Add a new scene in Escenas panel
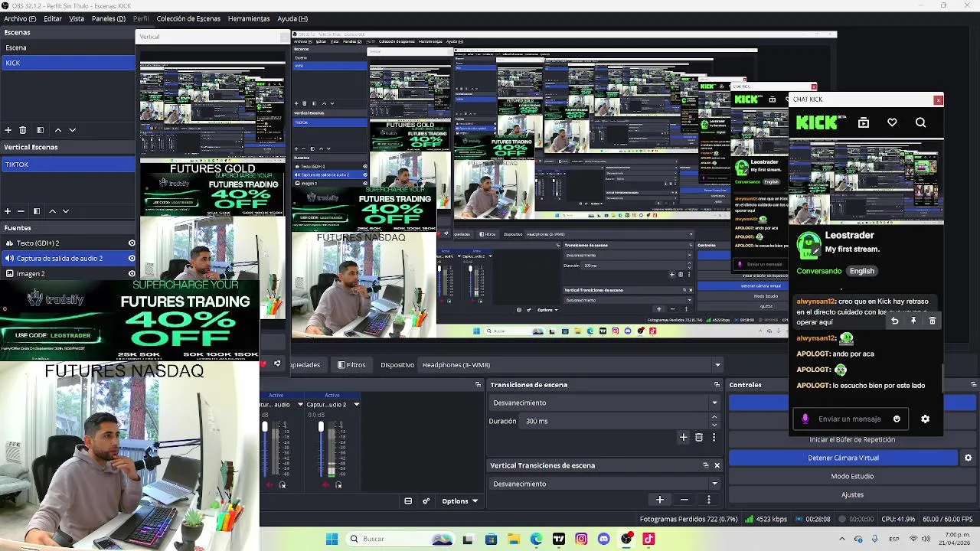The height and width of the screenshot is (551, 980). coord(8,130)
